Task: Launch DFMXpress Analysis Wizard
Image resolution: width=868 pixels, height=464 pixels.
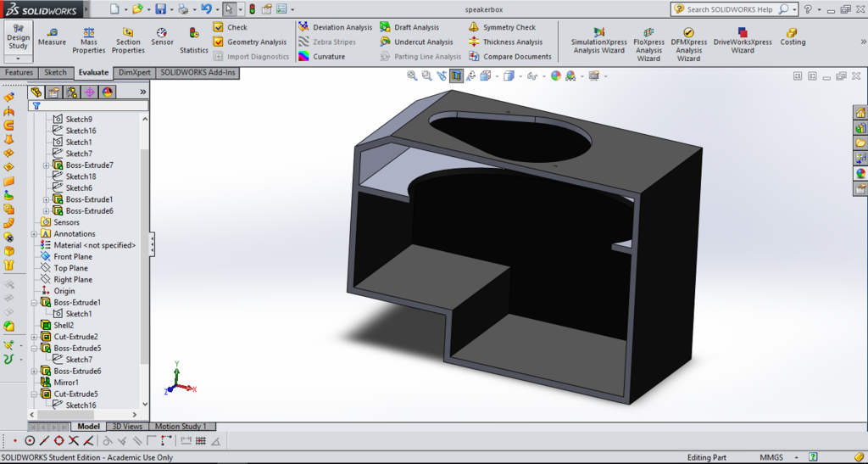Action: [x=688, y=44]
